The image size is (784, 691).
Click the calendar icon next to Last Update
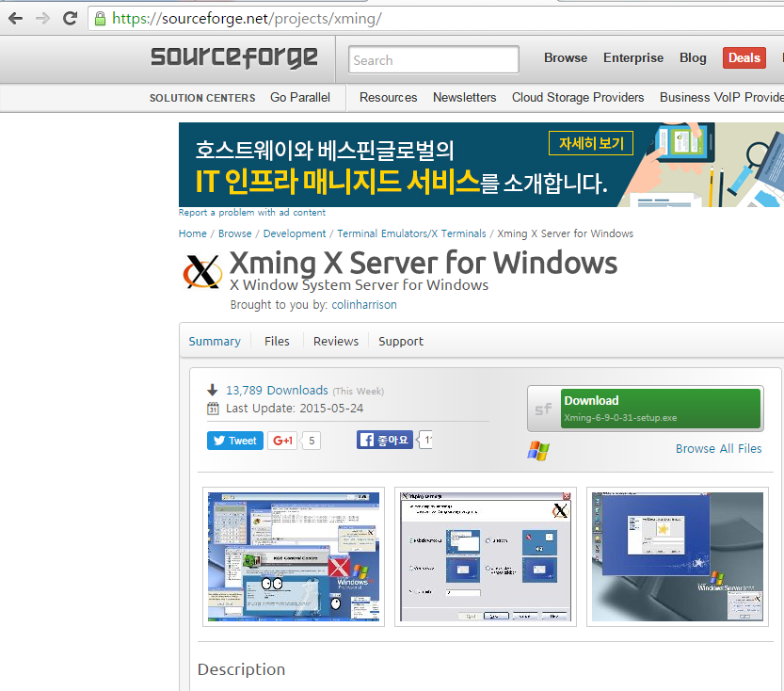pos(213,407)
